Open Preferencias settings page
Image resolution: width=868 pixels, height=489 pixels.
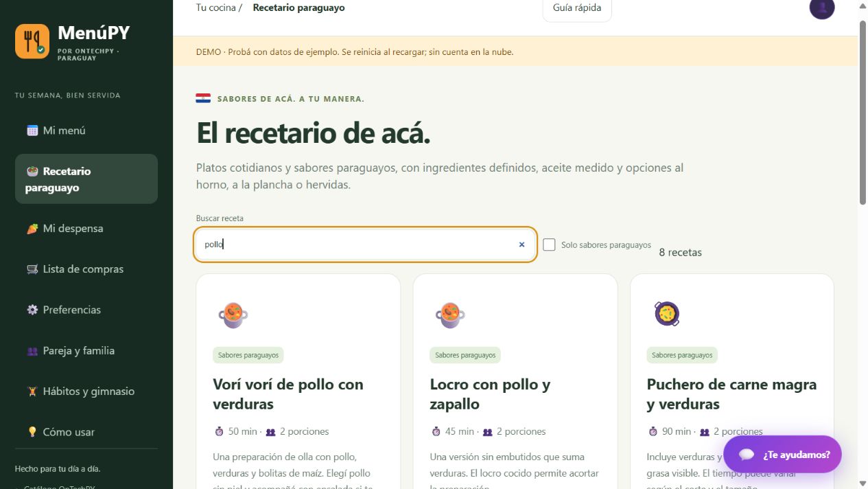tap(86, 310)
